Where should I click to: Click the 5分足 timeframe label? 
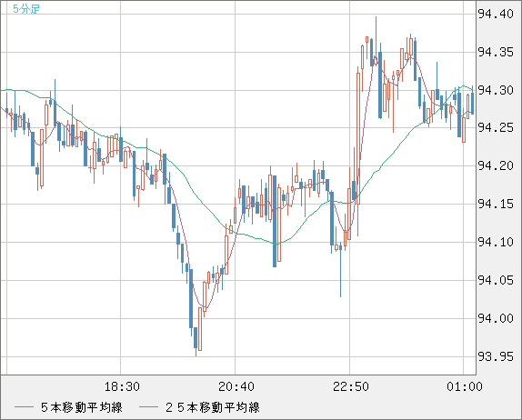tap(26, 9)
